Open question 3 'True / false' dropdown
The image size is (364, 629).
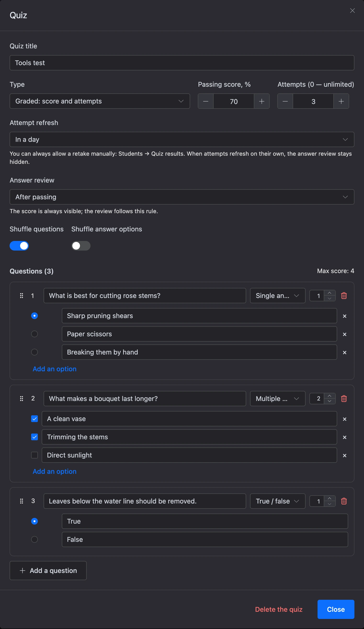[278, 501]
